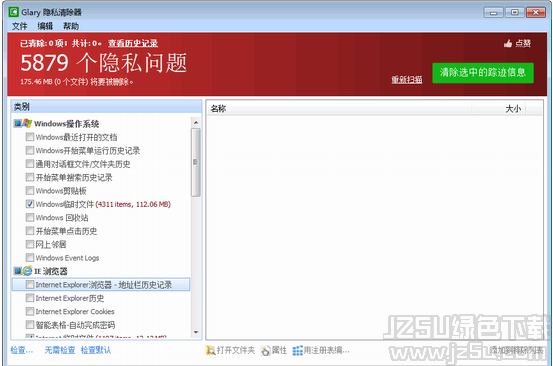Image resolution: width=553 pixels, height=366 pixels.
Task: Toggle IE 浏览器 group tri-state checkbox
Action: [17, 271]
